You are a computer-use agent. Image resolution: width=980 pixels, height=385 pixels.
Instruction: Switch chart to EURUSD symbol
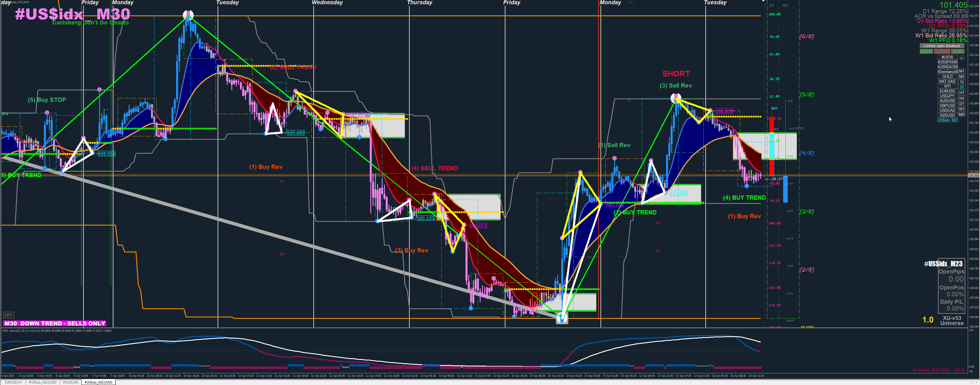pyautogui.click(x=948, y=91)
